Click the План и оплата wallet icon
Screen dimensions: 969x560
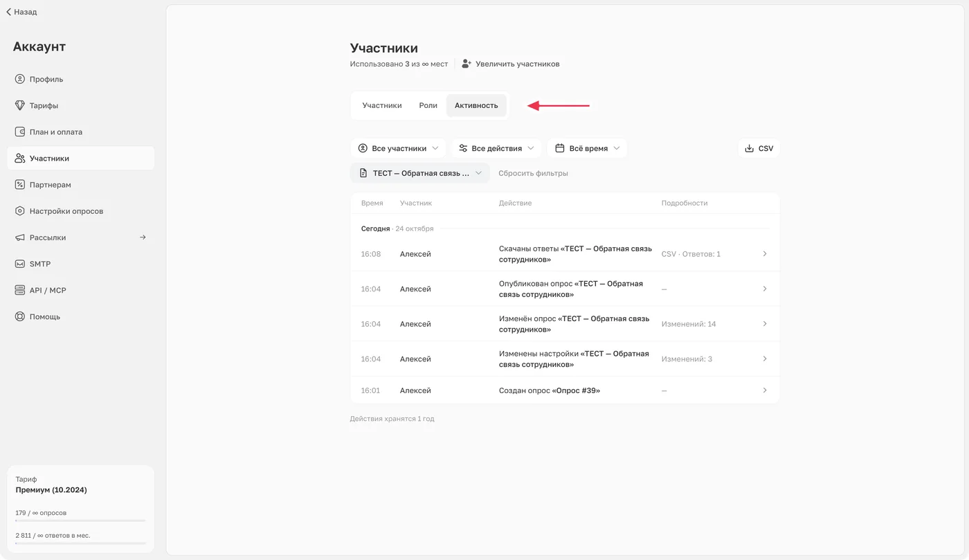[x=20, y=132]
